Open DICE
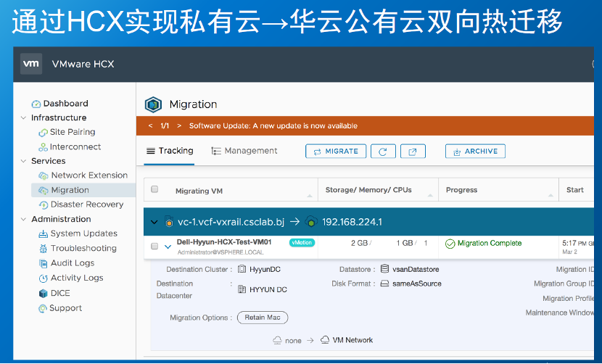This screenshot has height=364, width=602. point(60,294)
